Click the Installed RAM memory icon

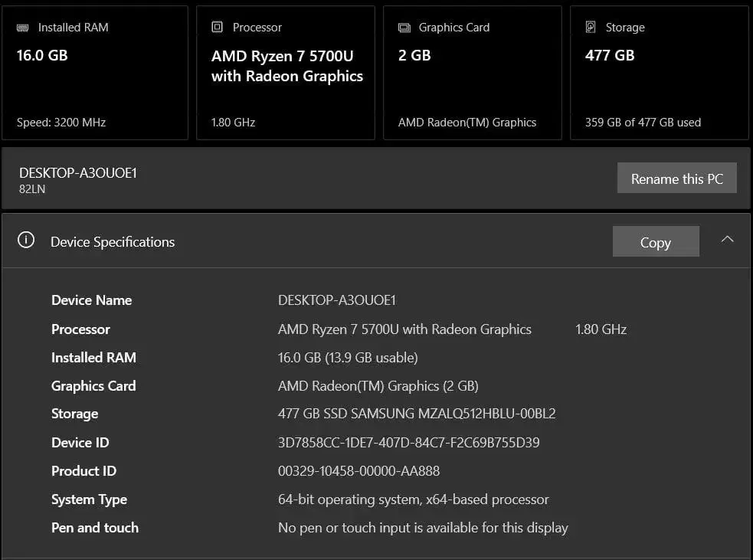[x=23, y=28]
